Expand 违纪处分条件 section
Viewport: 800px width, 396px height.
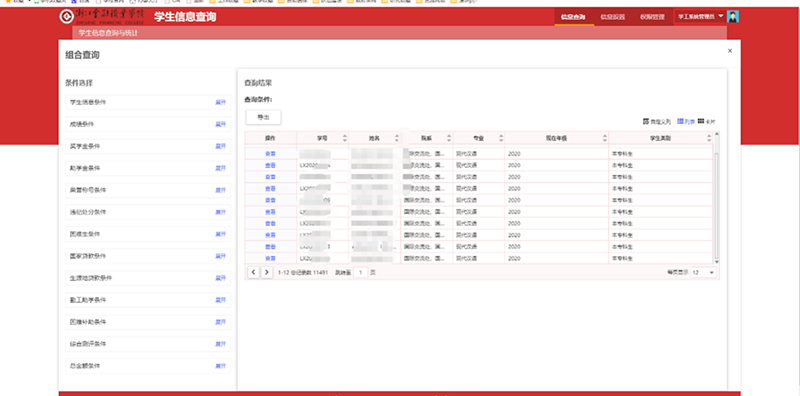220,212
